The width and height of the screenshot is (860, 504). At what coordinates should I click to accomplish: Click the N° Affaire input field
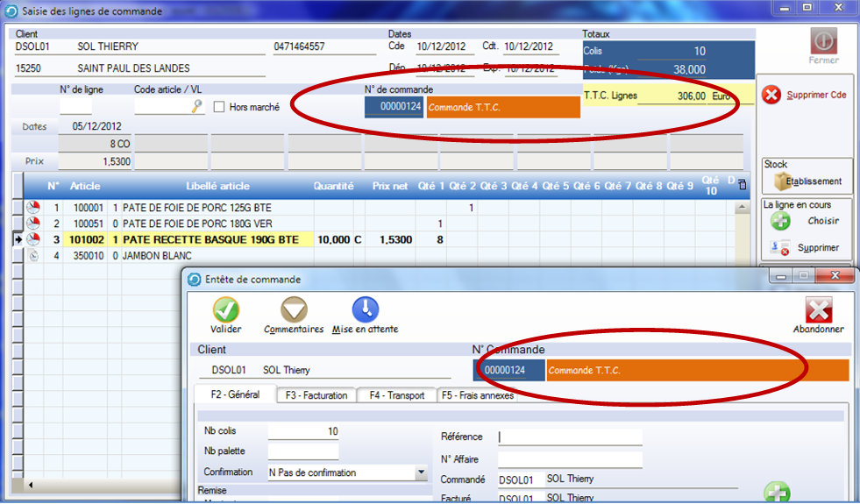pyautogui.click(x=569, y=458)
